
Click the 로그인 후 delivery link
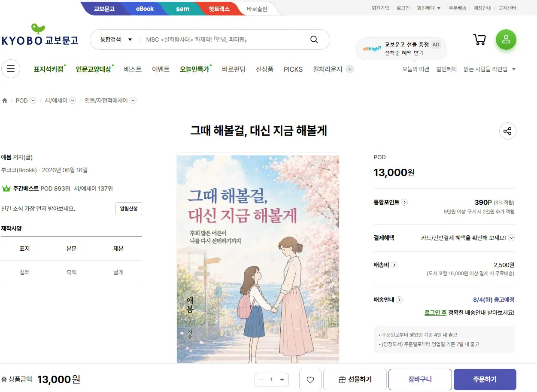[x=435, y=313]
